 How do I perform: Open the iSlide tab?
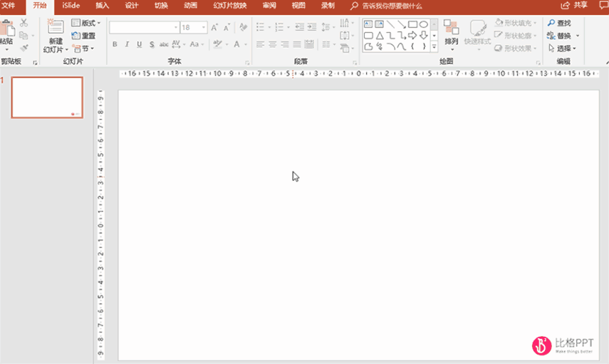[71, 5]
